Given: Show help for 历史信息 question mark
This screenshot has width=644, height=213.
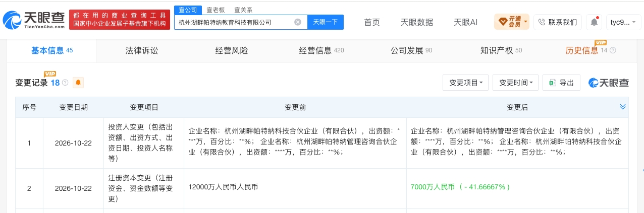Looking at the screenshot, I should coord(613,50).
